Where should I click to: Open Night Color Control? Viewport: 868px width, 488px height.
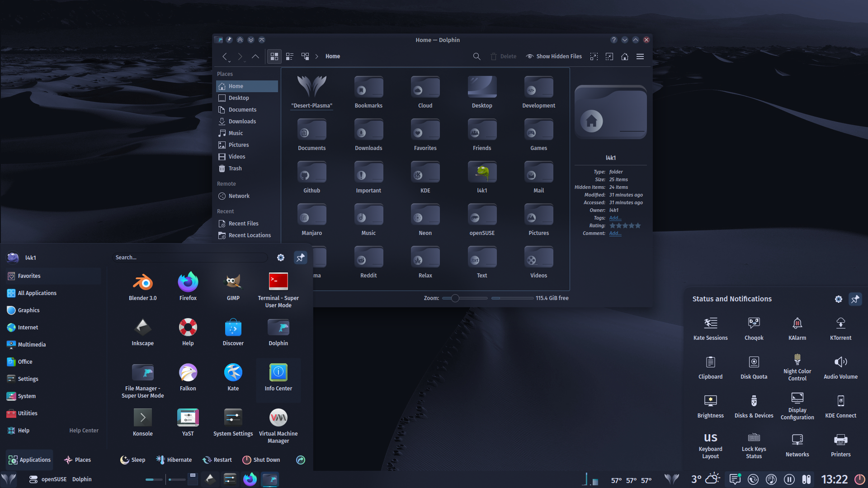pos(797,367)
